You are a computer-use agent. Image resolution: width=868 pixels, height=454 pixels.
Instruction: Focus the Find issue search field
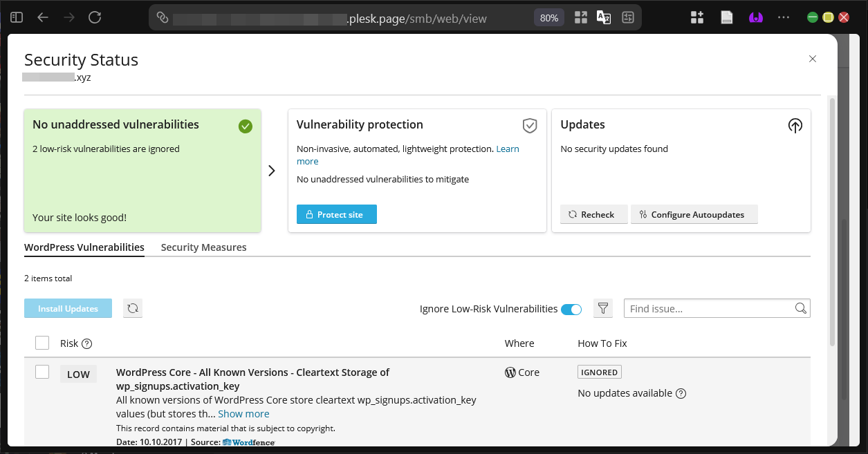[717, 308]
